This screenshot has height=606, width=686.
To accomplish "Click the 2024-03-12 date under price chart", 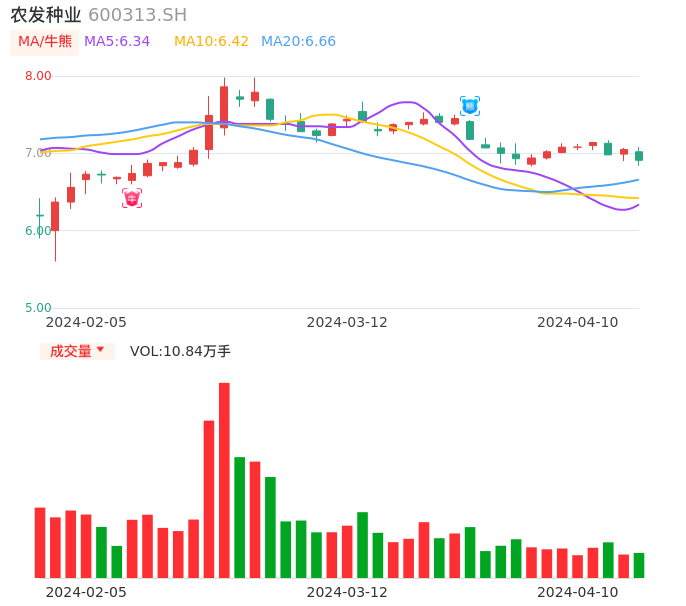I will 347,323.
